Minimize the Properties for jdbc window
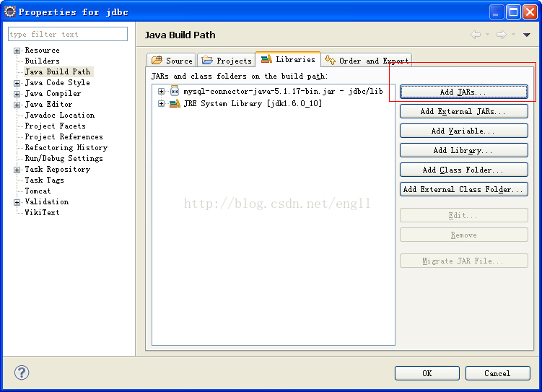The width and height of the screenshot is (542, 392). (497, 12)
